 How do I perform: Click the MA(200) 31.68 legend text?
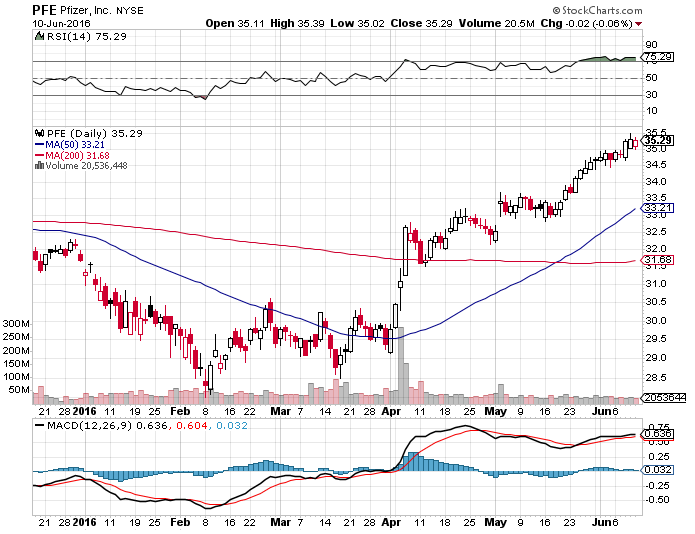pos(77,156)
